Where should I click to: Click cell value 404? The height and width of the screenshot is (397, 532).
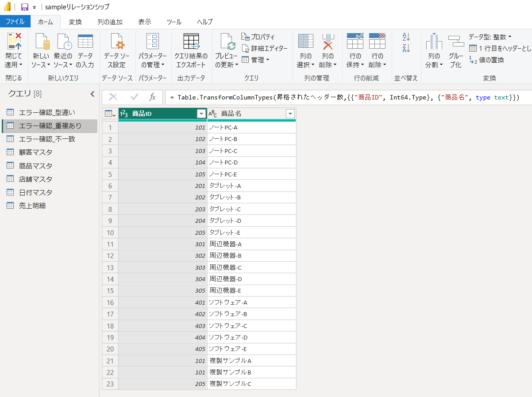point(162,337)
